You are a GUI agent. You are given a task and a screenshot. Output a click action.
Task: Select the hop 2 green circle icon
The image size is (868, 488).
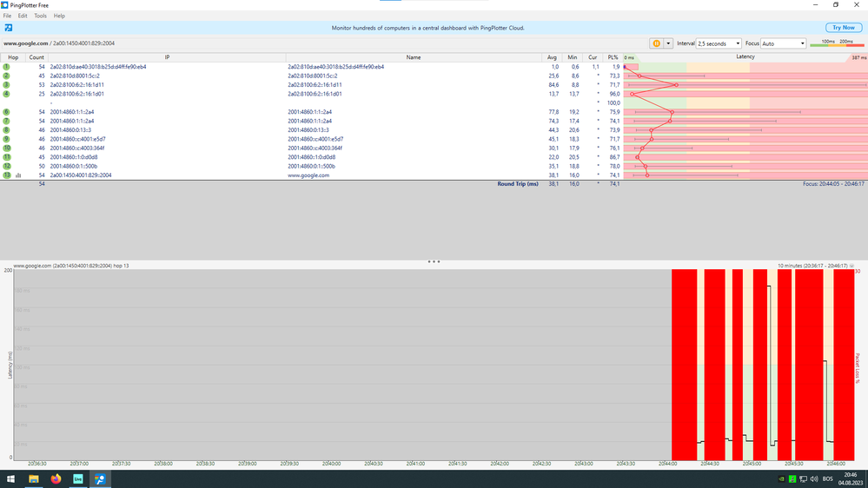tap(7, 76)
